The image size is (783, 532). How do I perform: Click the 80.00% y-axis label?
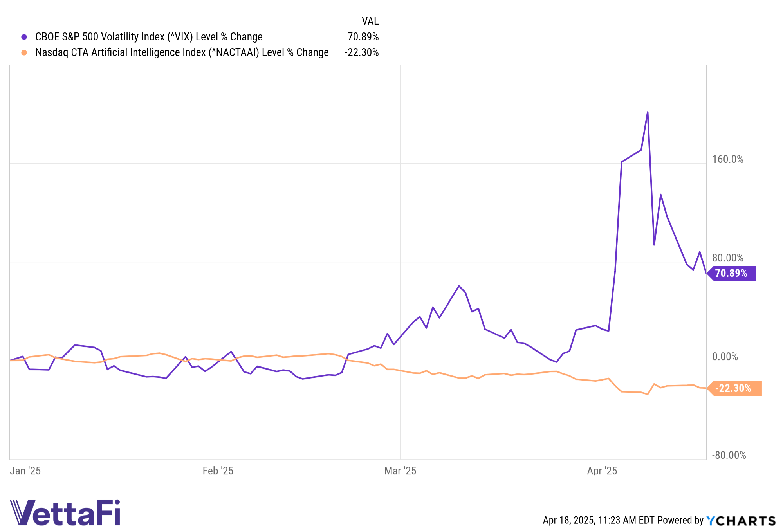[x=727, y=258]
